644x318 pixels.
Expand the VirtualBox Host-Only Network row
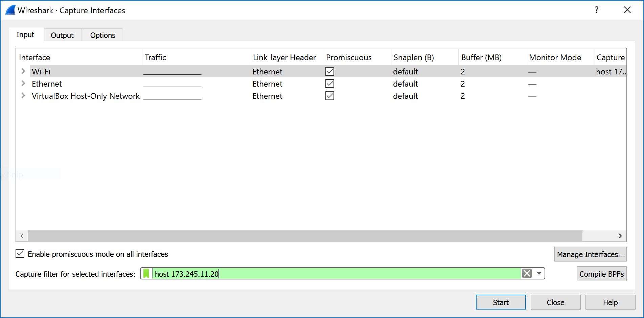click(23, 95)
